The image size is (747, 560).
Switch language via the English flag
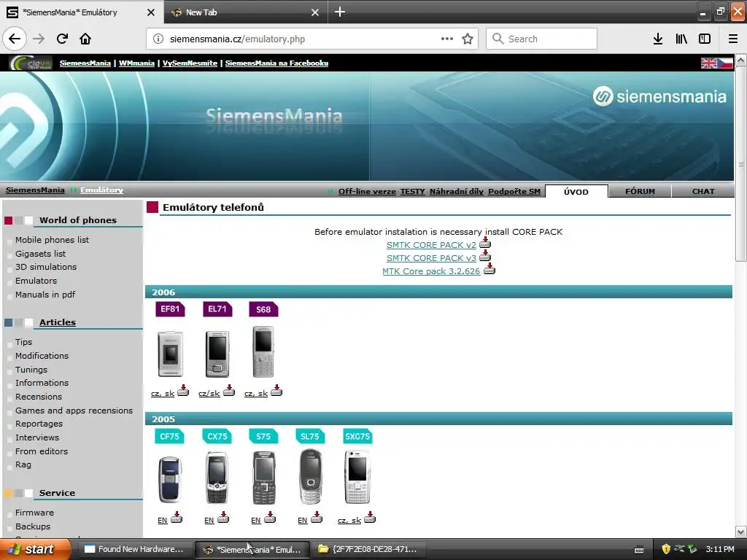pos(708,63)
